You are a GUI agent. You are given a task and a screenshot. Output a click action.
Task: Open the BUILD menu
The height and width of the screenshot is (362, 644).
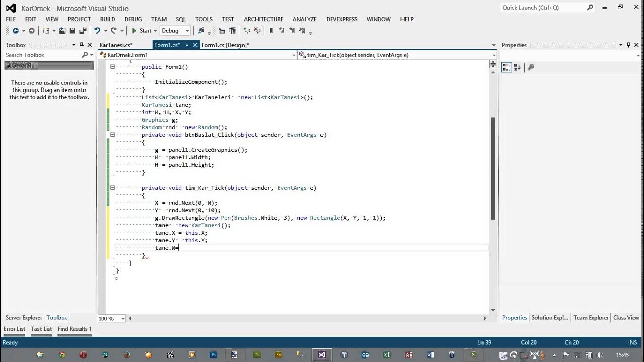tap(108, 19)
